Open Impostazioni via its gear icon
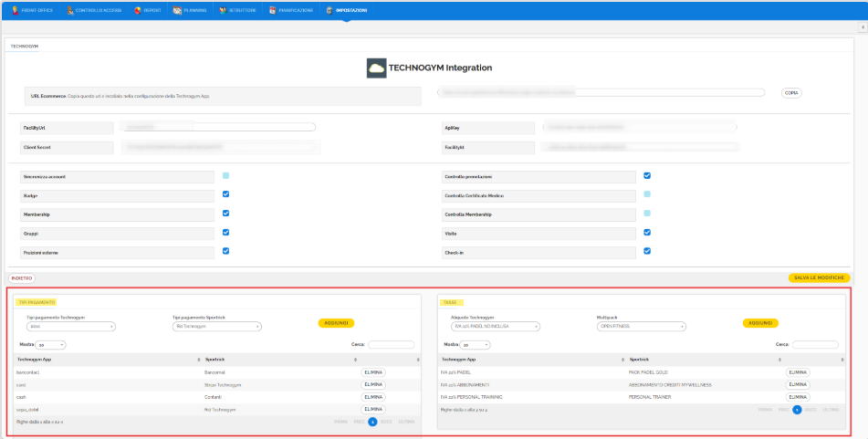868x439 pixels. [x=329, y=10]
